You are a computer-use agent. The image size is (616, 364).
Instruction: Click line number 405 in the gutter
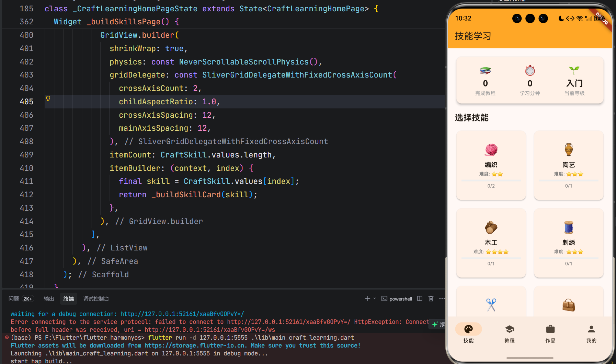(x=26, y=102)
